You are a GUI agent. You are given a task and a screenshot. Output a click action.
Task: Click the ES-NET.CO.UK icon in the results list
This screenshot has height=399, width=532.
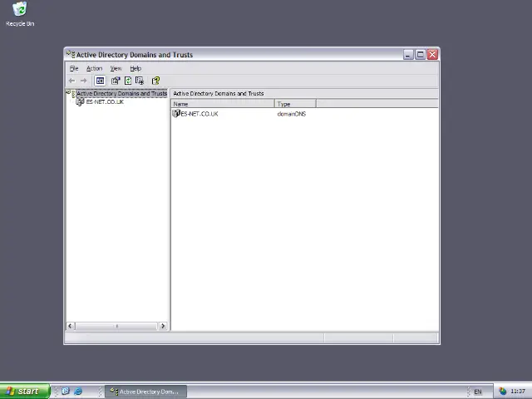(x=176, y=114)
